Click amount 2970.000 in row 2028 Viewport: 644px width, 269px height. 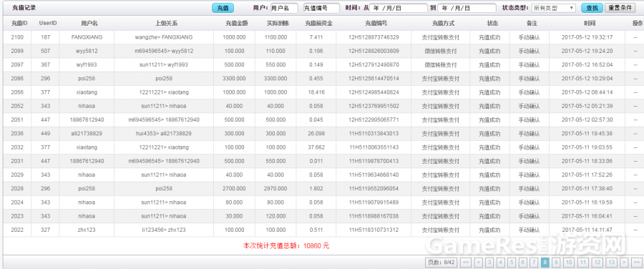[275, 188]
